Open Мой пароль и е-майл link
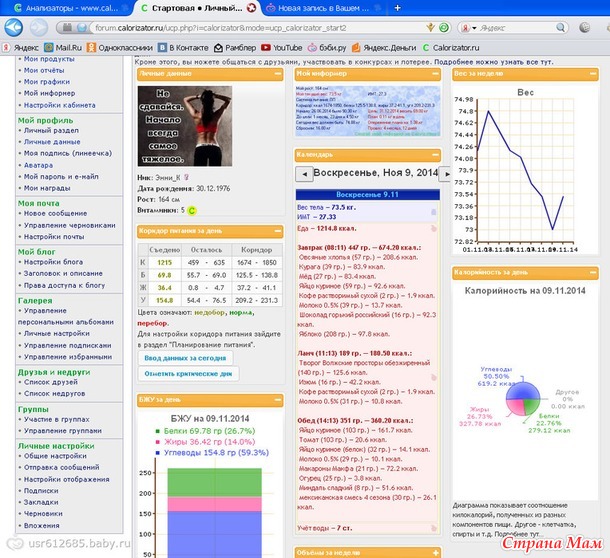 [x=61, y=177]
